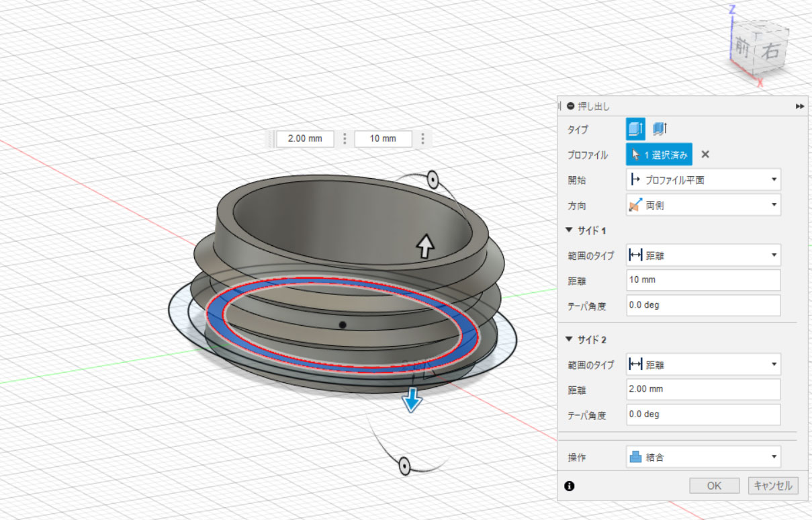Select the solid extrude type icon
The image size is (812, 520).
[635, 129]
